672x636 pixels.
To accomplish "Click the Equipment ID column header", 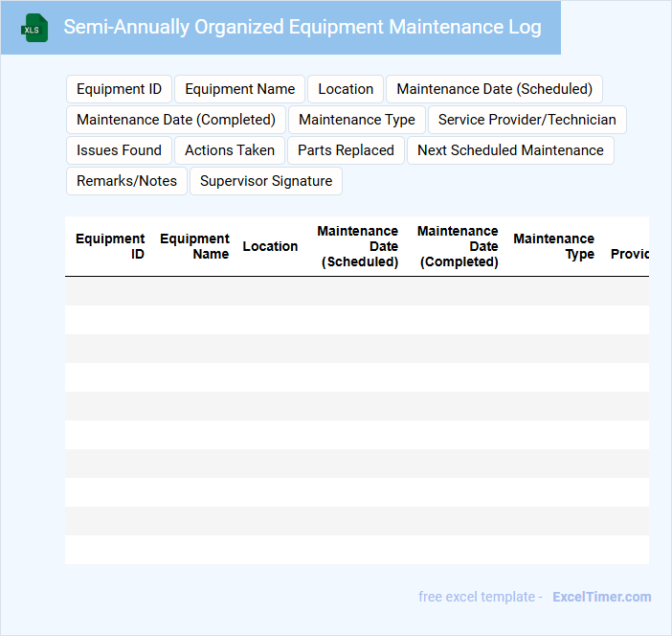I will 110,246.
